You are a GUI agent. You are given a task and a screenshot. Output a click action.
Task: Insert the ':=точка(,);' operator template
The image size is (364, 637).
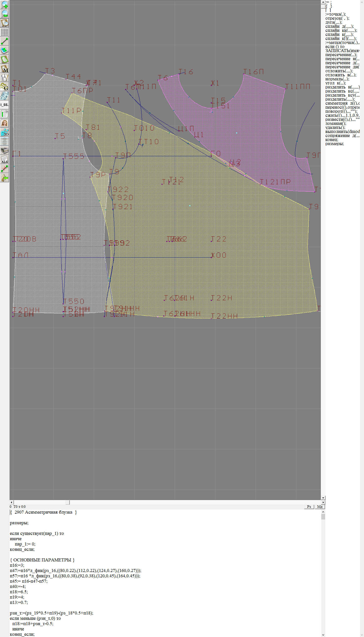[x=336, y=14]
